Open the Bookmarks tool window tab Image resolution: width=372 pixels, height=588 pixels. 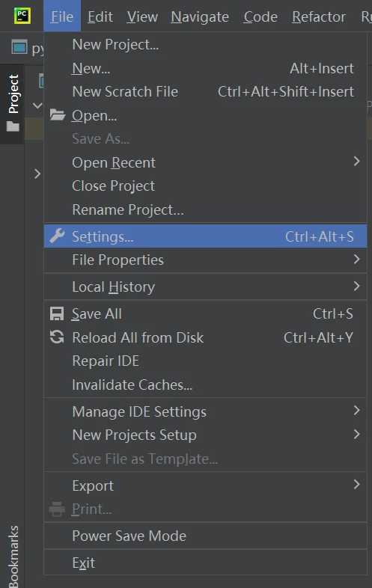(x=13, y=556)
